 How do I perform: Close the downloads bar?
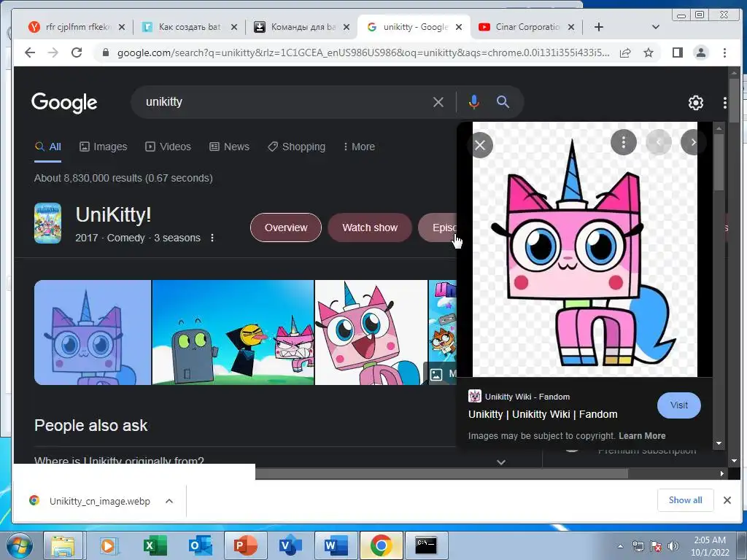(x=727, y=500)
